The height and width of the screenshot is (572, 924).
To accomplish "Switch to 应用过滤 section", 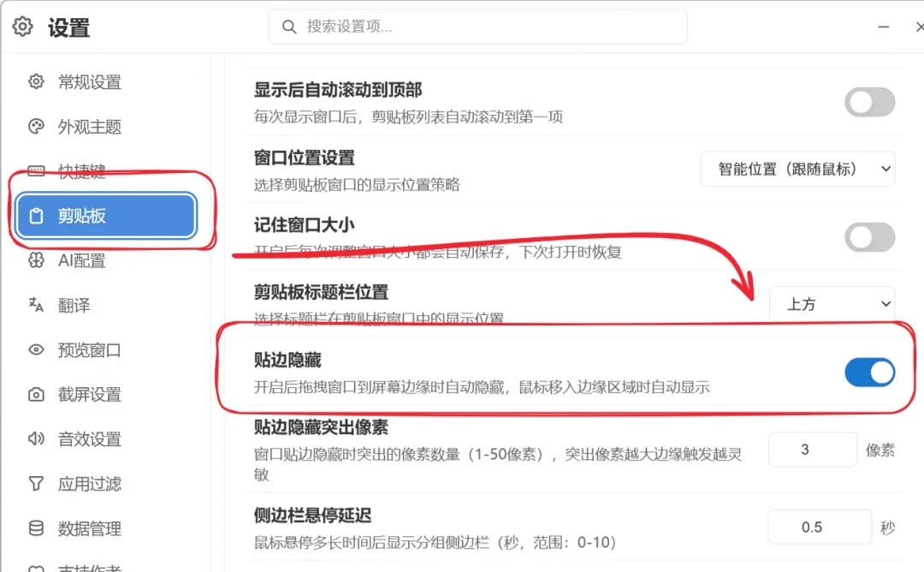I will pyautogui.click(x=106, y=484).
